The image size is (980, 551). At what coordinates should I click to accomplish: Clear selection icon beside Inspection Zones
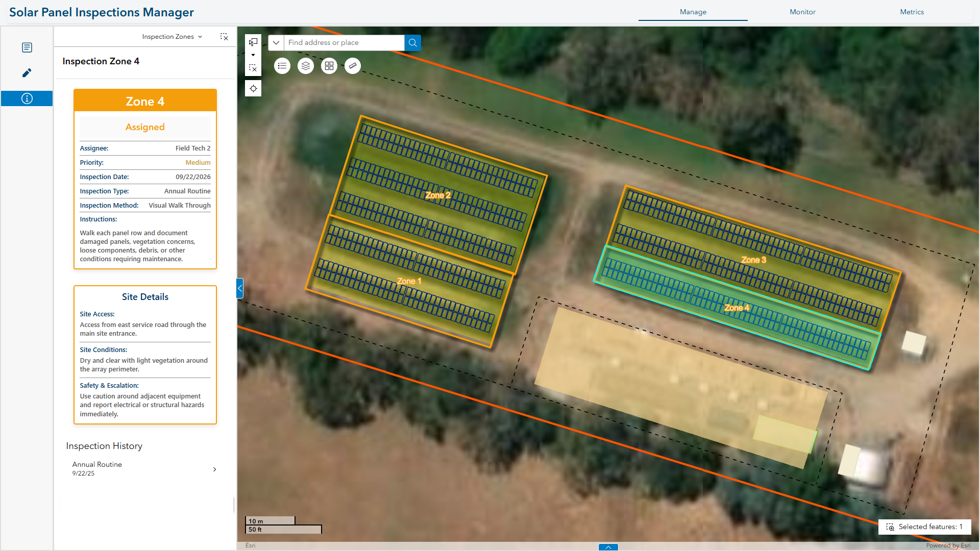pyautogui.click(x=224, y=37)
